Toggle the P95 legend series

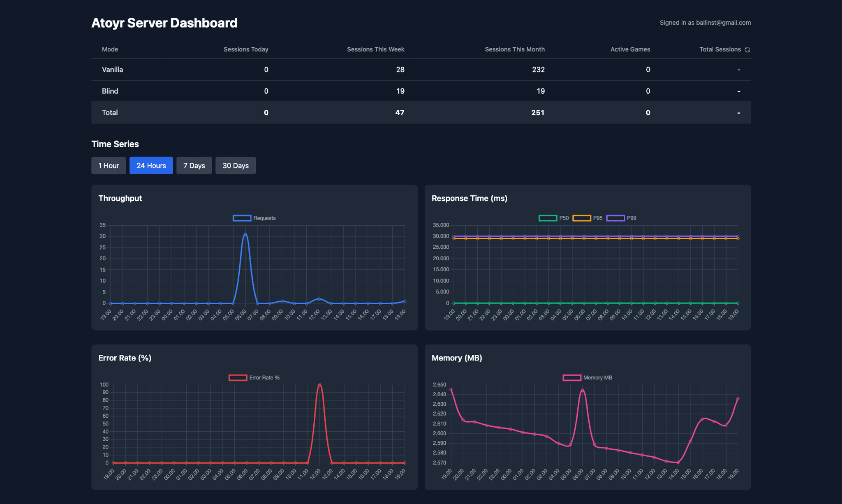pyautogui.click(x=588, y=218)
